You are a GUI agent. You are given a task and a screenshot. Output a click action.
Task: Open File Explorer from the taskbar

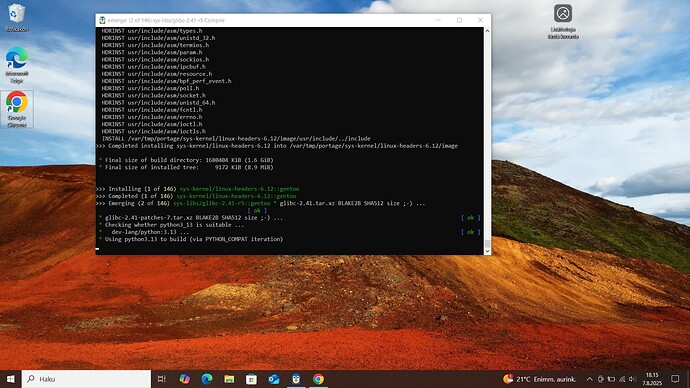pyautogui.click(x=229, y=379)
